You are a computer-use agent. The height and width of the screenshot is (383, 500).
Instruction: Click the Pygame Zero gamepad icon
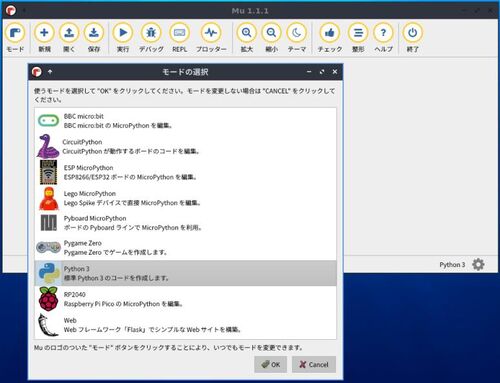pos(48,247)
